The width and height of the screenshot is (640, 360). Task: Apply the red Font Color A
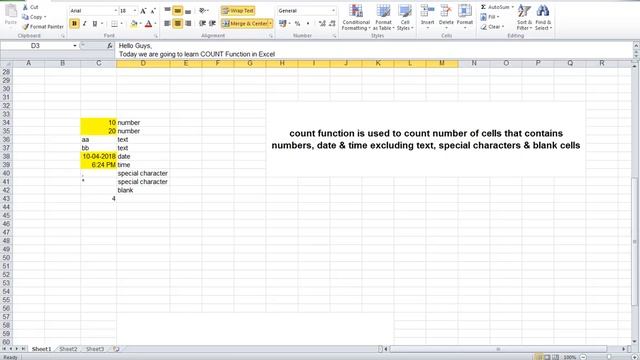click(149, 24)
